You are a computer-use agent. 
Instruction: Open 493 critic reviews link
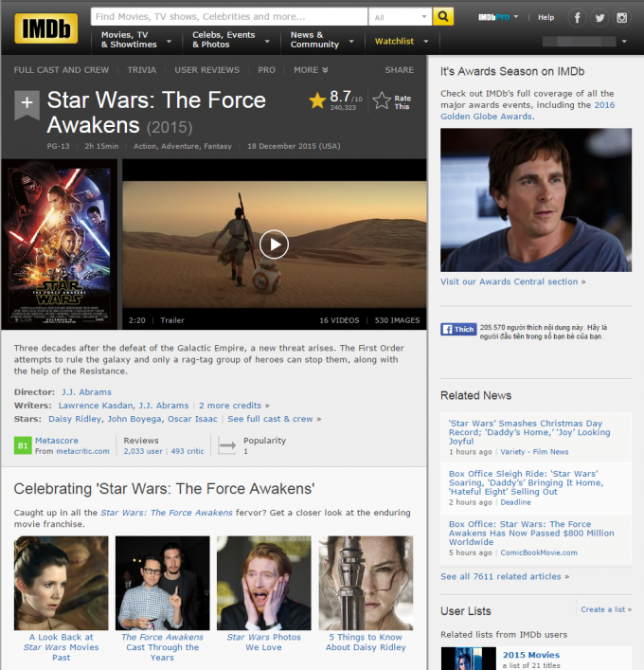click(x=188, y=451)
